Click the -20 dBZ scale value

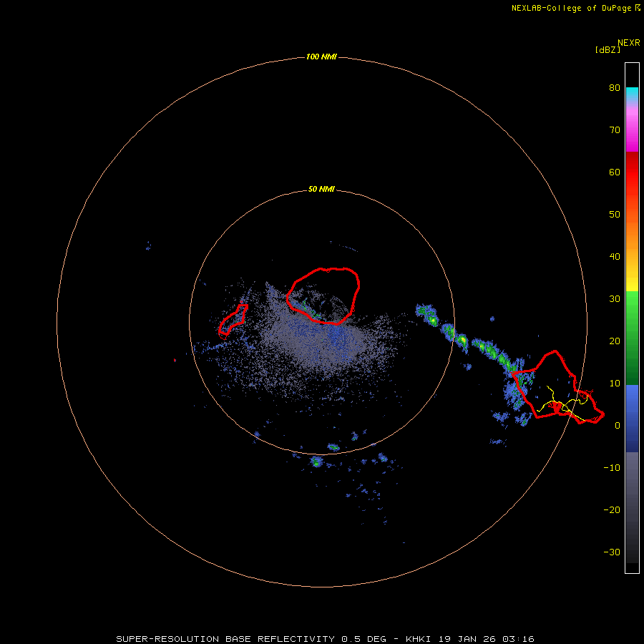[x=612, y=510]
